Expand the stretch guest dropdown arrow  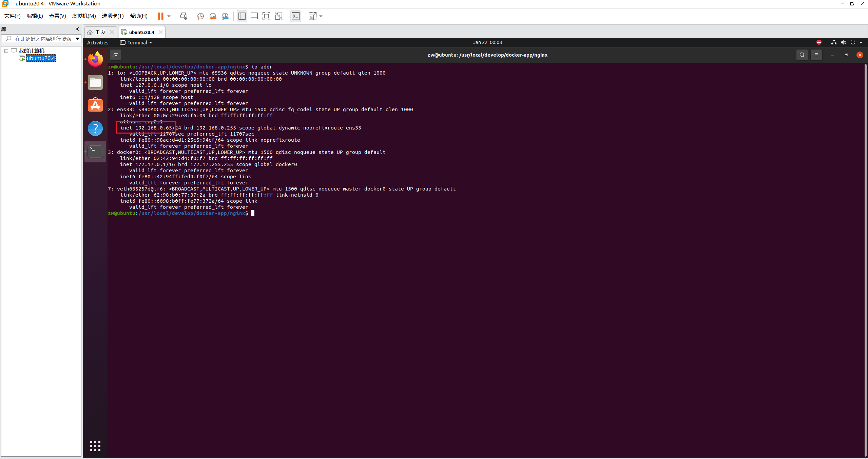[x=321, y=16]
